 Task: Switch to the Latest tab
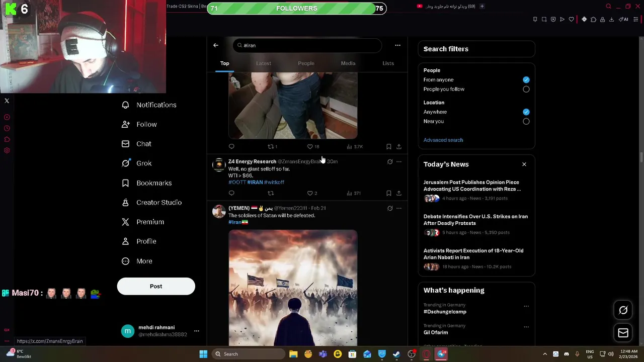coord(263,63)
